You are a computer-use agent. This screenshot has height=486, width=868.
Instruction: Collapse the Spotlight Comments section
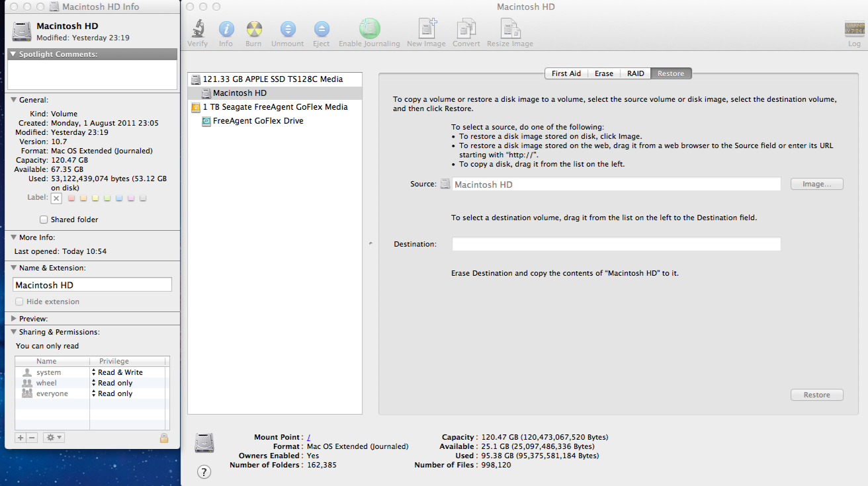(13, 54)
